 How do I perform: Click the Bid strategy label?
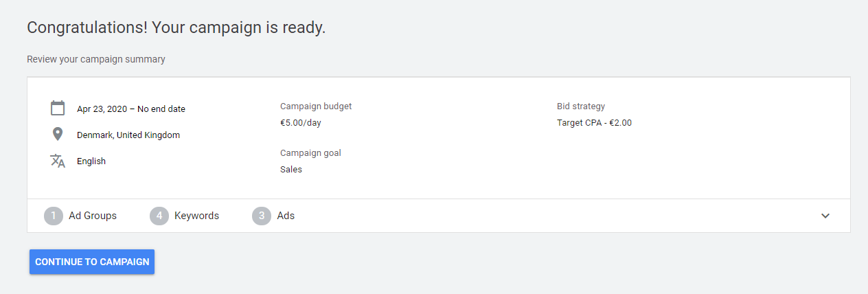581,106
